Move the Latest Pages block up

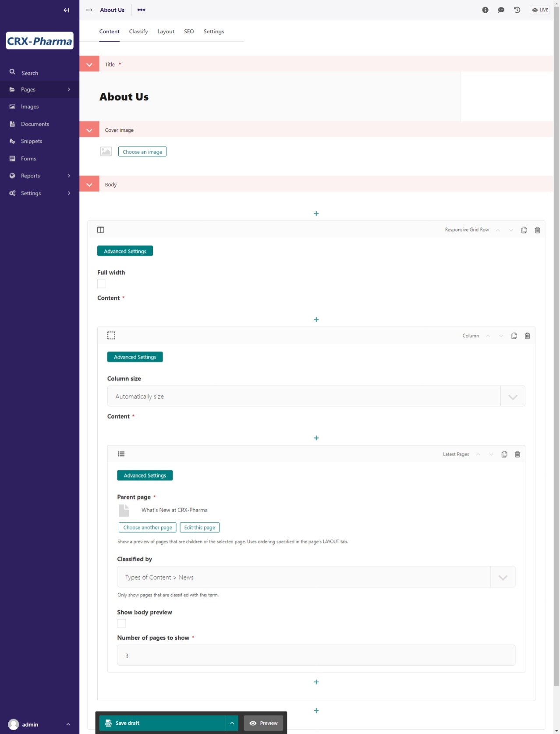478,454
